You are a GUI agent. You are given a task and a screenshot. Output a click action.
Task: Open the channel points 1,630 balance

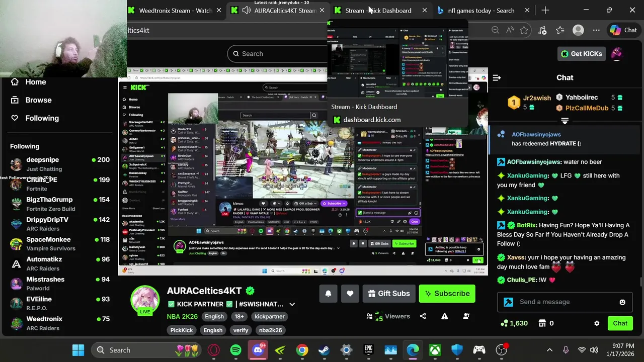(514, 323)
